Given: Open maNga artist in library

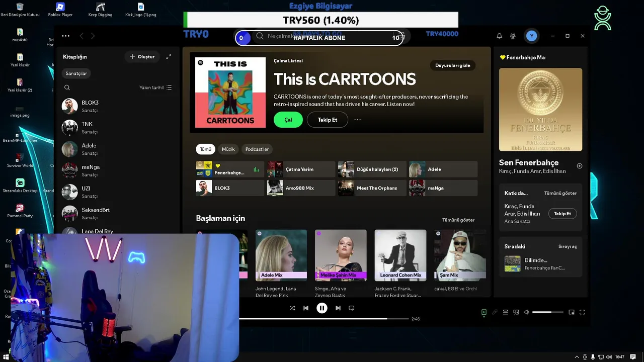Looking at the screenshot, I should (x=117, y=170).
